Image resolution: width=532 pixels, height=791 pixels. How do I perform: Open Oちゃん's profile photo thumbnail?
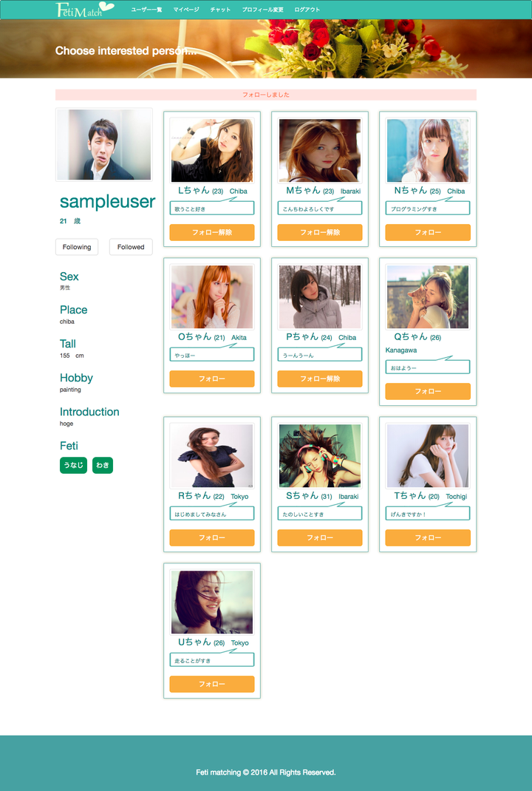pos(212,296)
